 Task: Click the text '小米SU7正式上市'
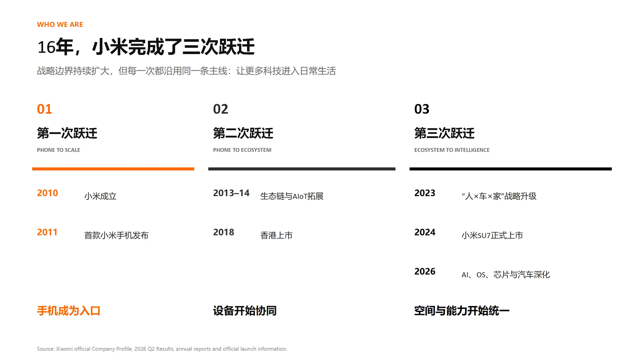pyautogui.click(x=492, y=235)
